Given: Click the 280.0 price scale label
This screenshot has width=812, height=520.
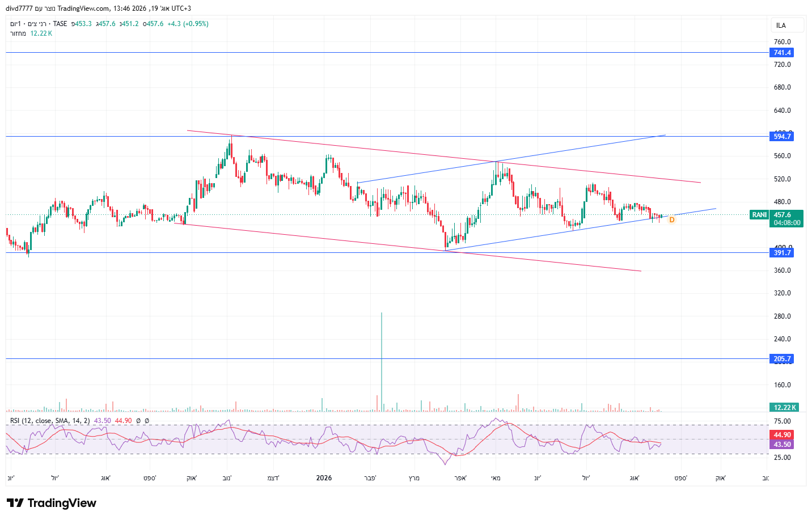Looking at the screenshot, I should [x=783, y=316].
